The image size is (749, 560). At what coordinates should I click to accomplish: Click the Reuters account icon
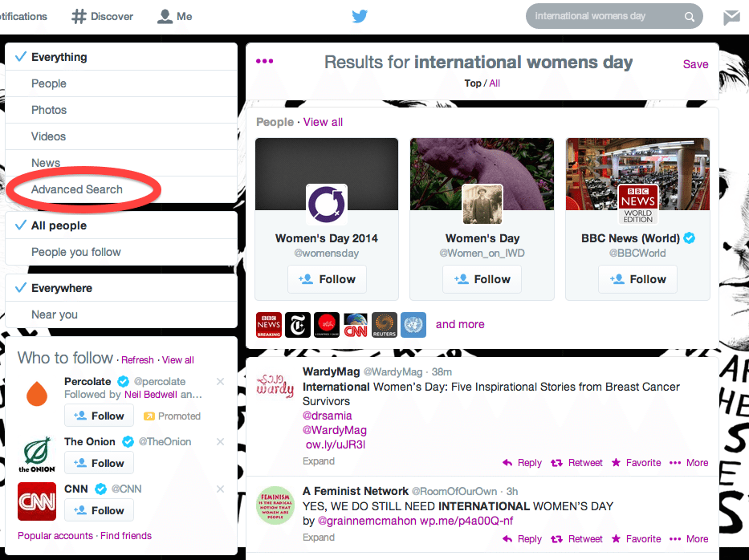(385, 325)
